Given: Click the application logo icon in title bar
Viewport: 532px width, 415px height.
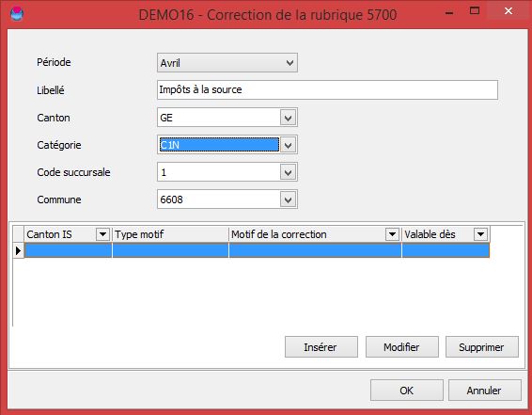Looking at the screenshot, I should 17,14.
